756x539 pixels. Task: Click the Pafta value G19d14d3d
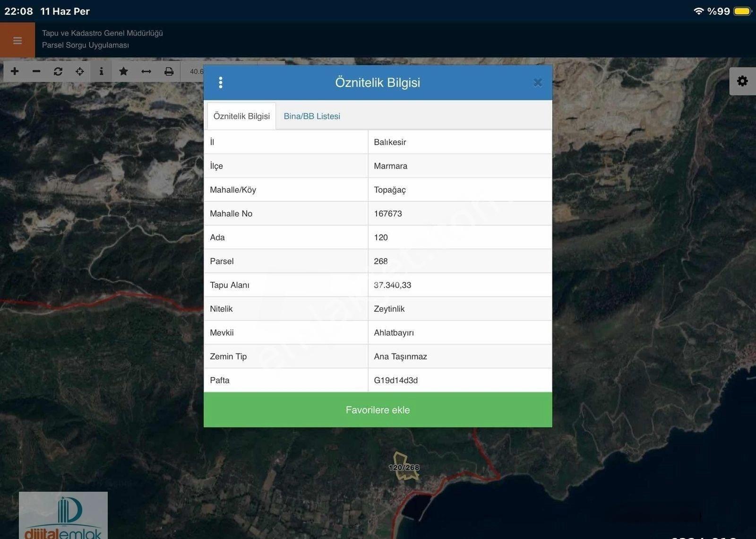396,380
